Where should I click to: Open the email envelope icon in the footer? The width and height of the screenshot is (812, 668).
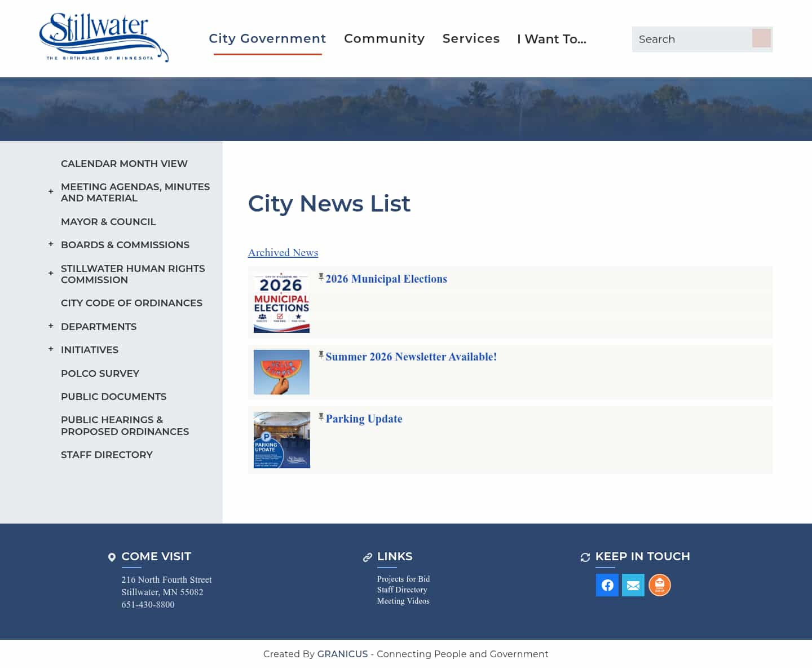point(633,585)
